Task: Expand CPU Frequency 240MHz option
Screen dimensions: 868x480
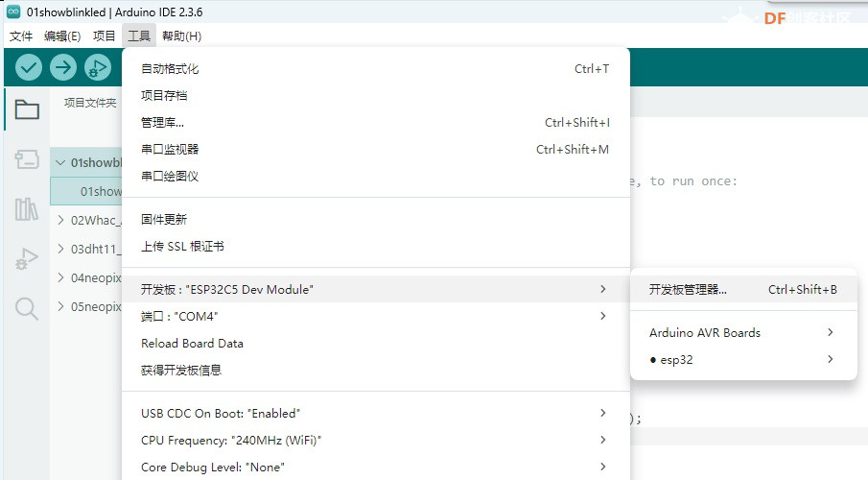Action: pos(376,440)
